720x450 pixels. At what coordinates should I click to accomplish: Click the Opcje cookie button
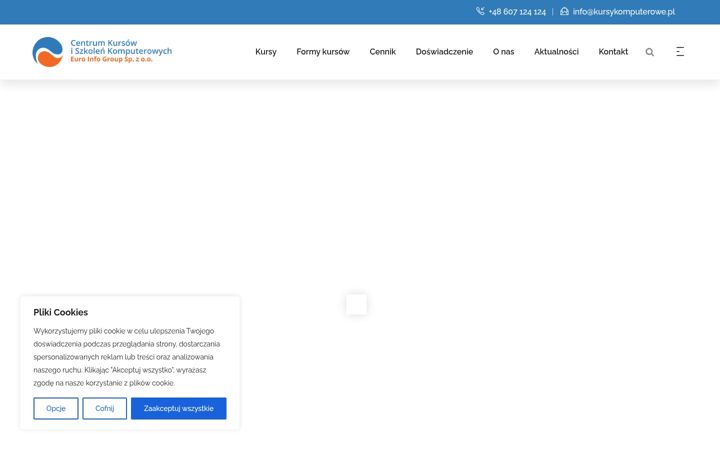[x=56, y=408]
